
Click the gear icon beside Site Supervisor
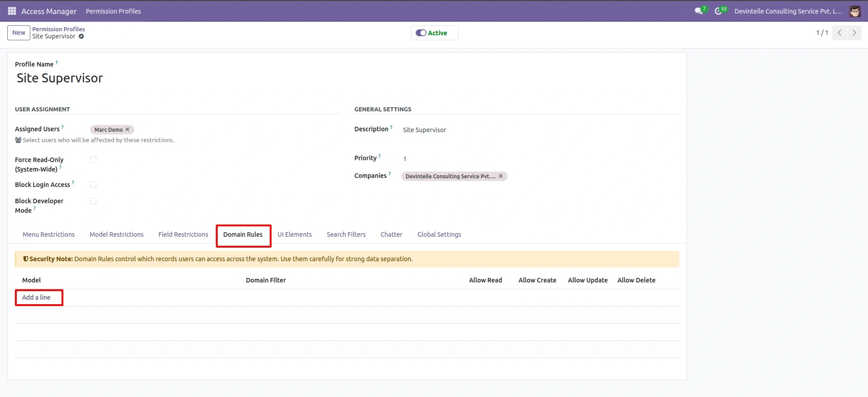click(x=81, y=36)
